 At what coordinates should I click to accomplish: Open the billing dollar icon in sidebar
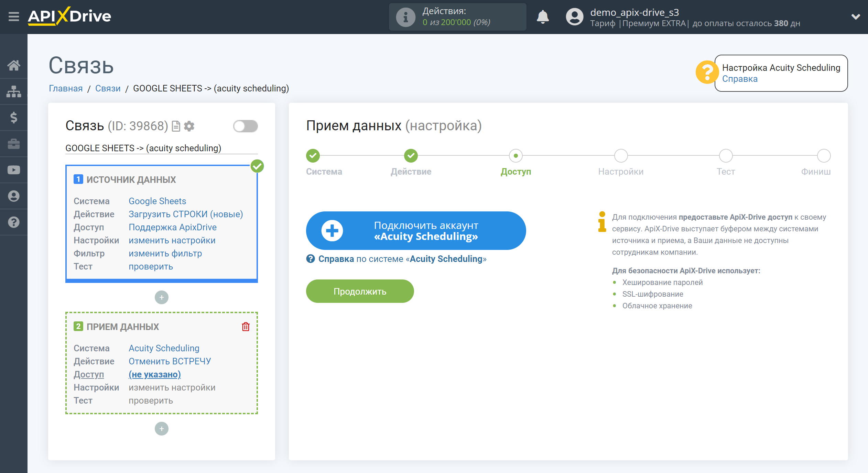click(x=14, y=118)
